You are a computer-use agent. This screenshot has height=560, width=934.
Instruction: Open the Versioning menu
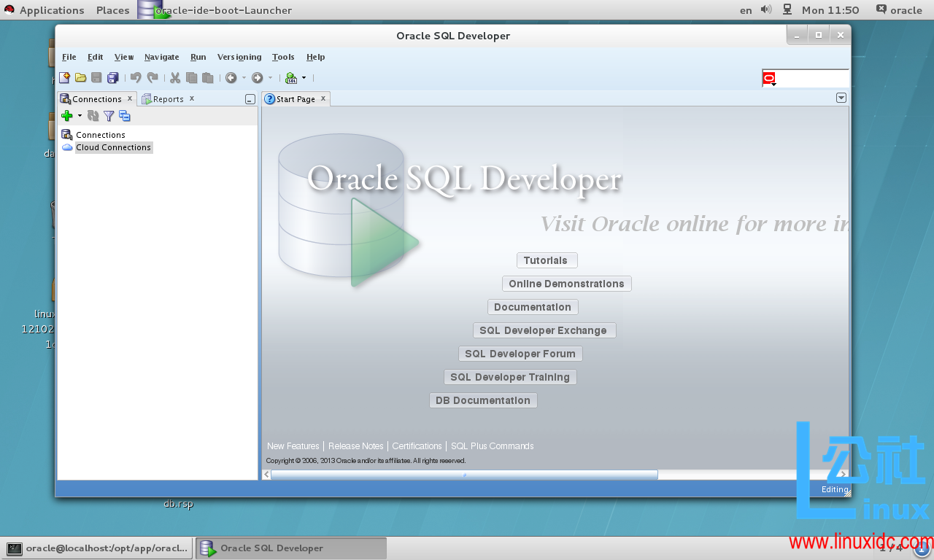click(239, 57)
